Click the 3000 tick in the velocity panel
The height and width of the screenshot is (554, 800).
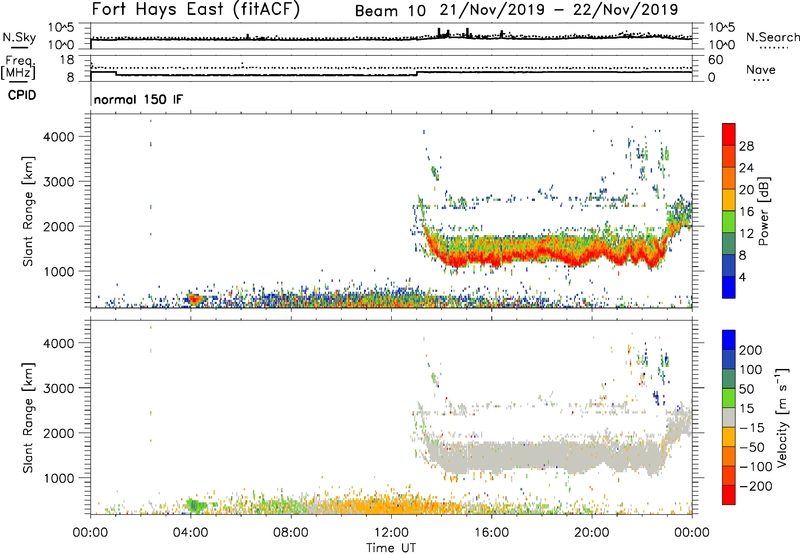(59, 388)
